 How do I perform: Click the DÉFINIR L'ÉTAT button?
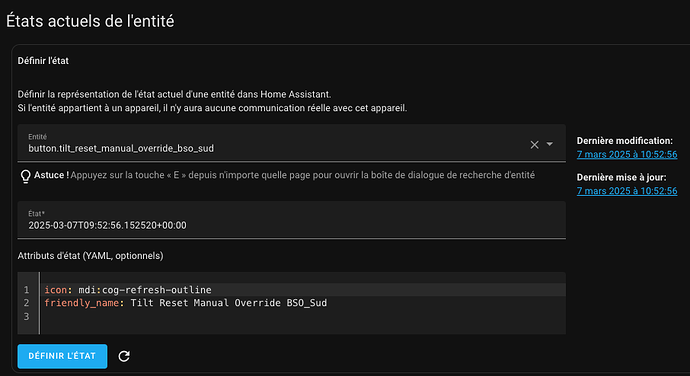click(x=62, y=356)
